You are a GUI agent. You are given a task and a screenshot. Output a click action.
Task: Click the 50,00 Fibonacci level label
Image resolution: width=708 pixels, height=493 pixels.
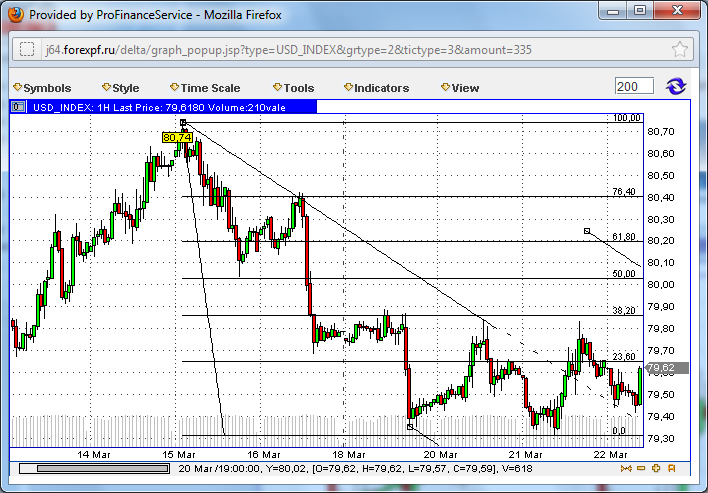[624, 274]
